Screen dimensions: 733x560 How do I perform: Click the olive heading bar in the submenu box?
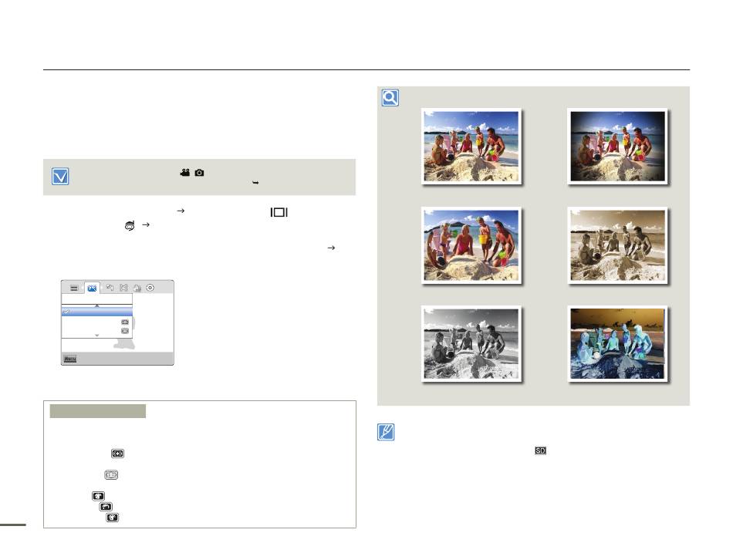tap(98, 411)
